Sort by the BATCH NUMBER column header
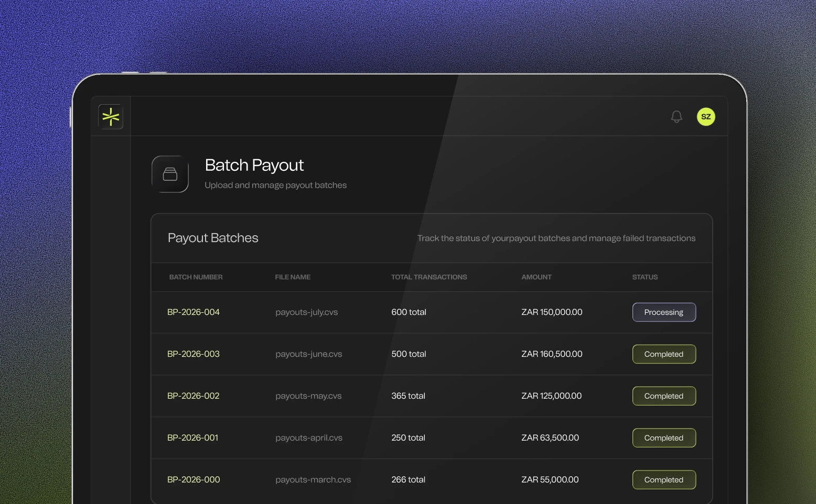This screenshot has height=504, width=816. [196, 277]
